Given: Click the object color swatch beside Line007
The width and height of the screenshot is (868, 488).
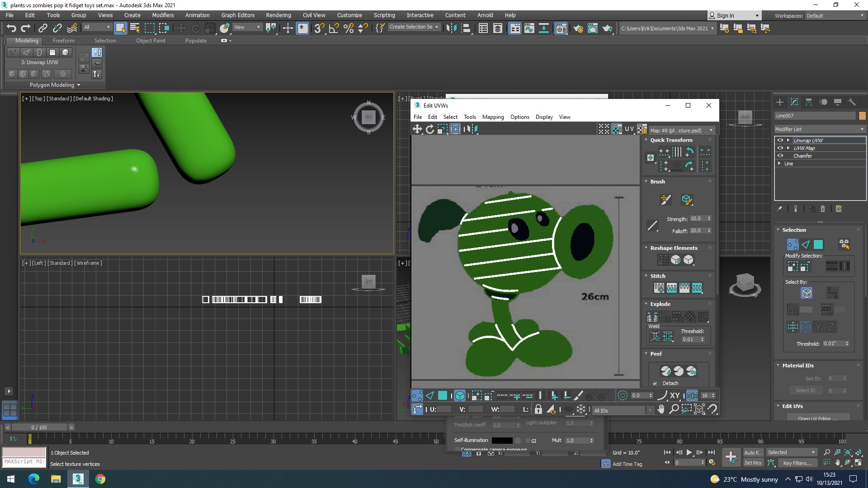Looking at the screenshot, I should click(862, 116).
